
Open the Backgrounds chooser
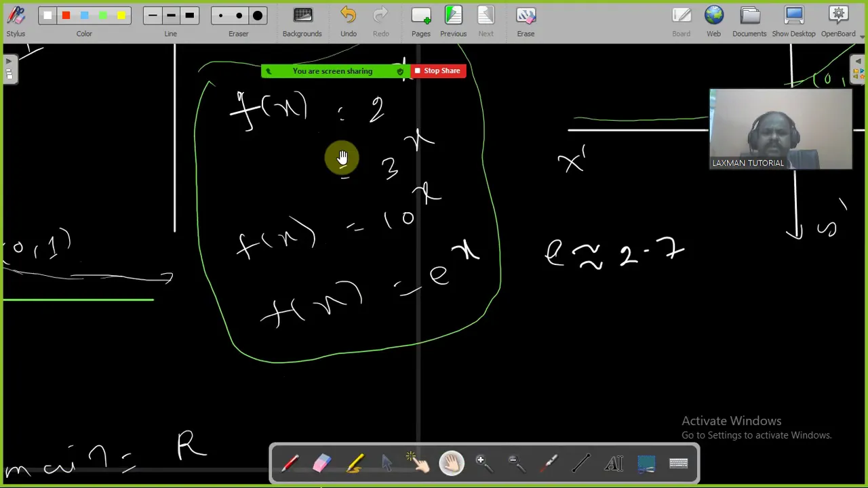coord(302,21)
